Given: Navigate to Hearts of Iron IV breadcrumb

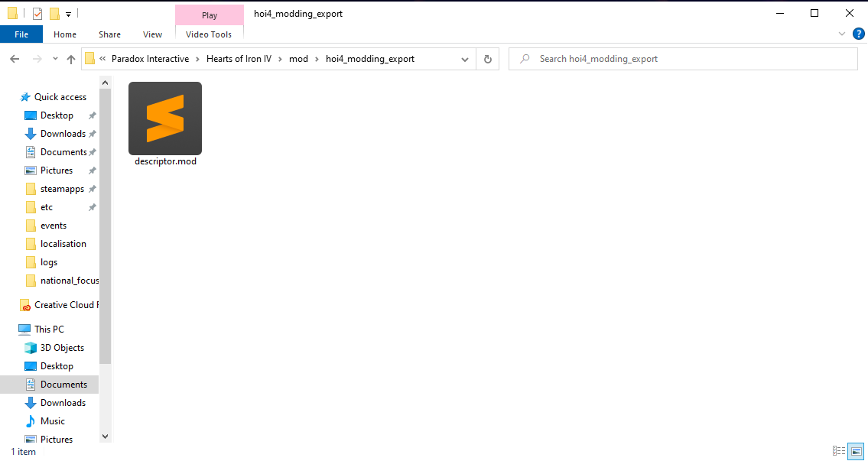Looking at the screenshot, I should [242, 59].
